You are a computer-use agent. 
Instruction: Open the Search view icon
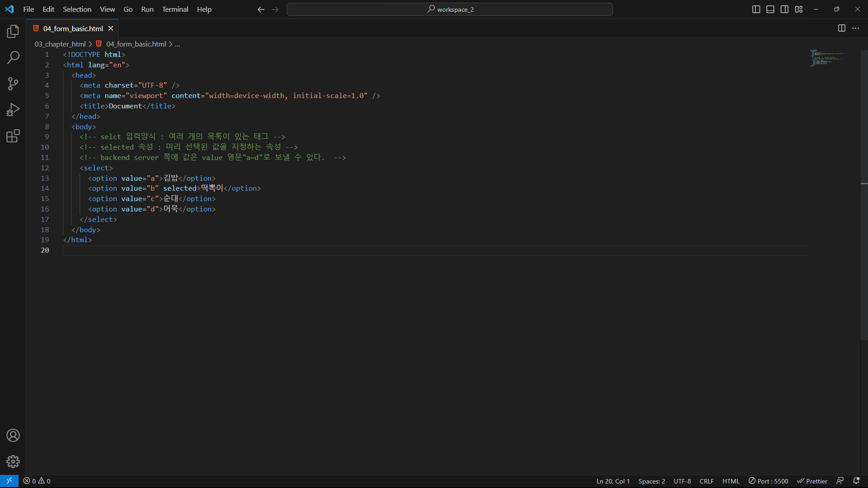click(13, 57)
